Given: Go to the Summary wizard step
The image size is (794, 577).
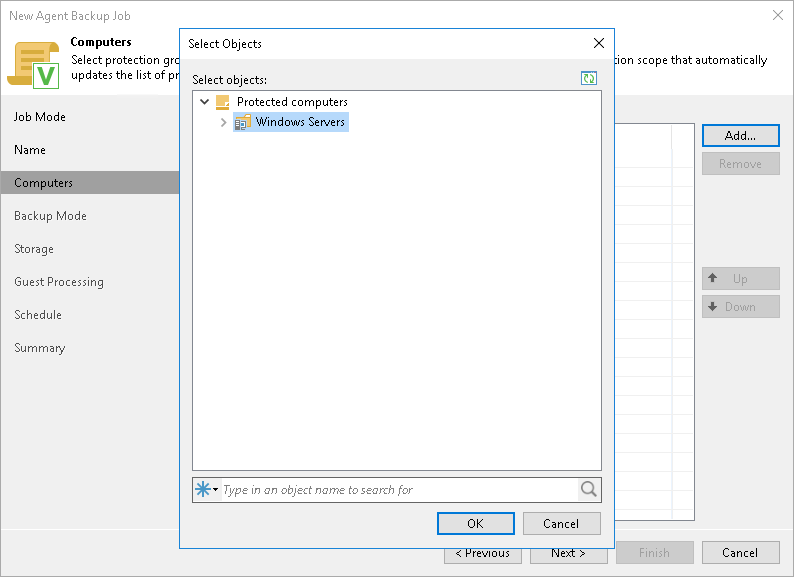Looking at the screenshot, I should pos(39,348).
